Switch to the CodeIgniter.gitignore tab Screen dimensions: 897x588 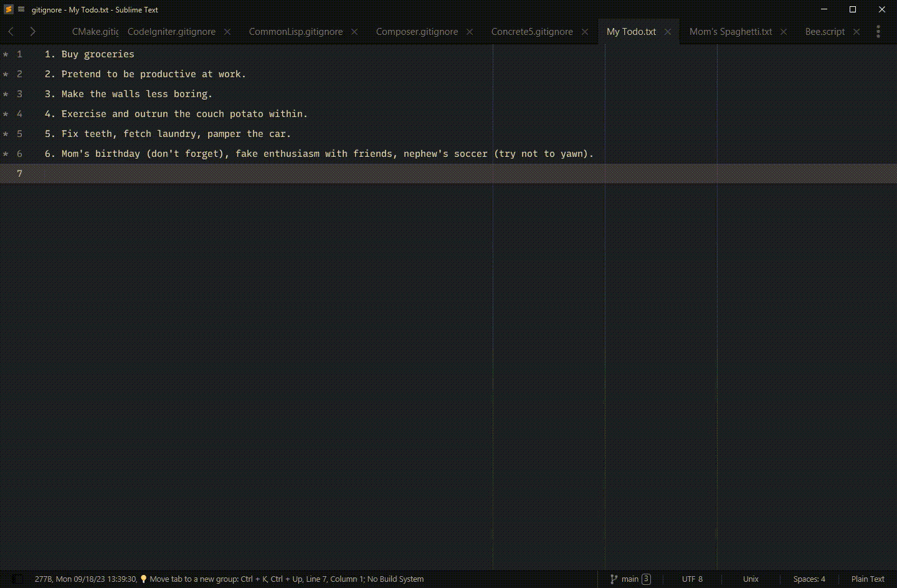(x=171, y=32)
